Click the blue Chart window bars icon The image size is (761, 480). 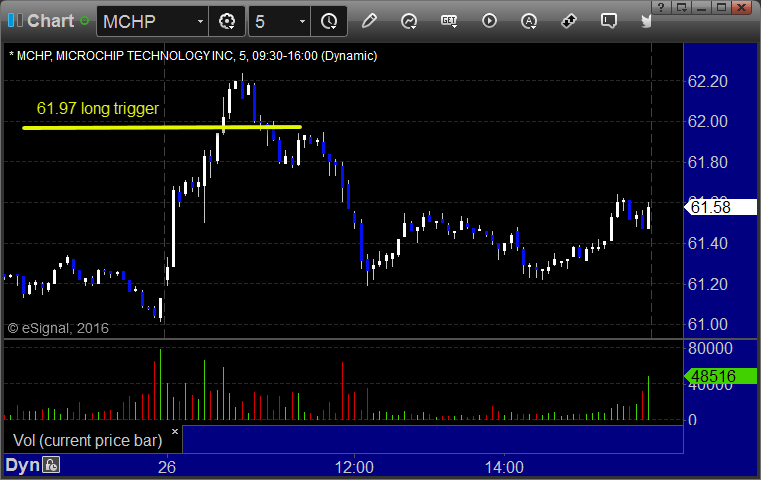pyautogui.click(x=15, y=21)
